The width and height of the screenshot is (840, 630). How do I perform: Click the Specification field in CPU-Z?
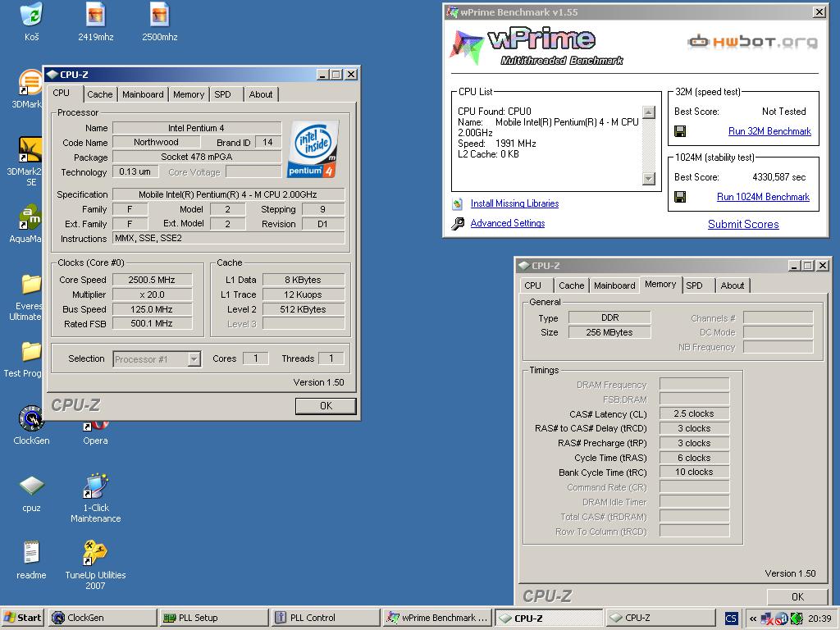pyautogui.click(x=228, y=194)
